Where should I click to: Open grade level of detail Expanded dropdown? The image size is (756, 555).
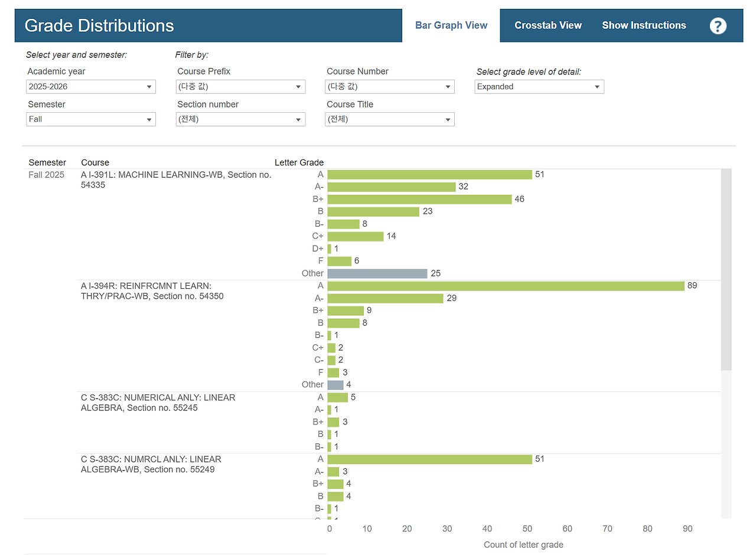pyautogui.click(x=539, y=87)
